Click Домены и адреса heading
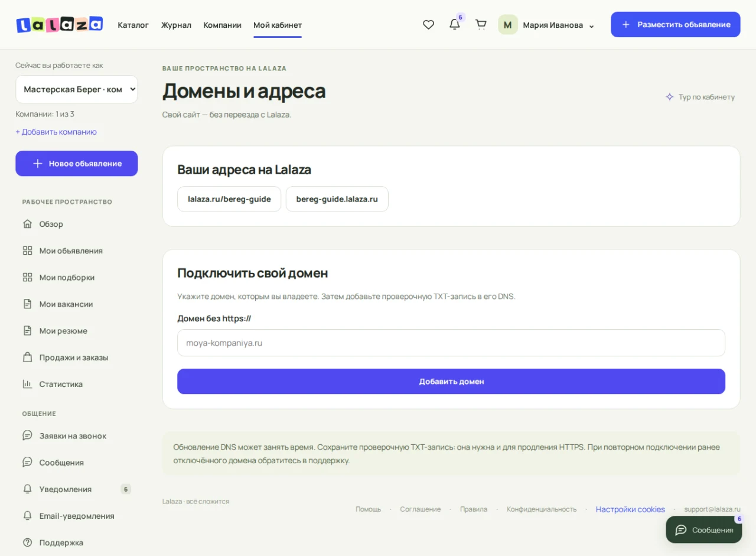The image size is (756, 556). coord(244,91)
